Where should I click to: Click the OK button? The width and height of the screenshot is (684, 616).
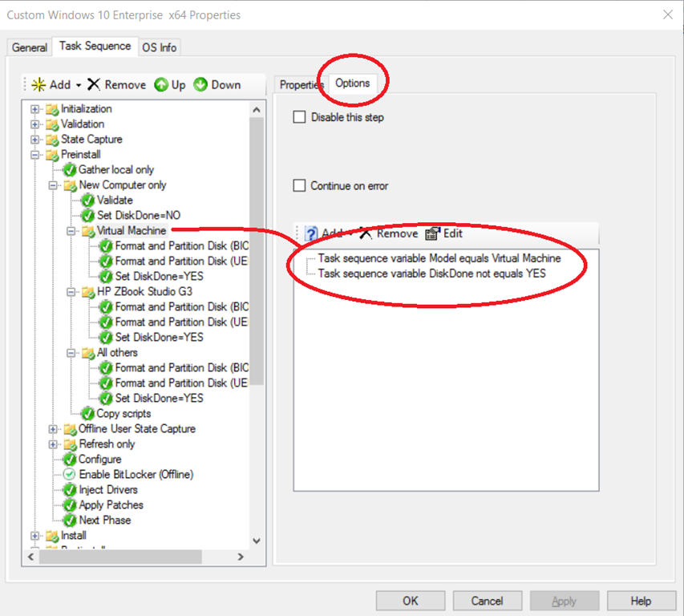point(411,601)
